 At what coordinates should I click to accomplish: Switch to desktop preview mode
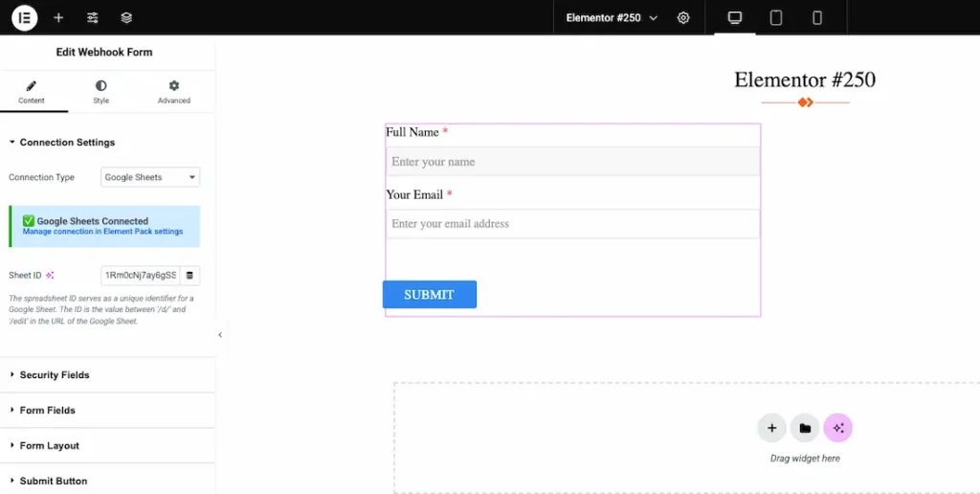(735, 17)
